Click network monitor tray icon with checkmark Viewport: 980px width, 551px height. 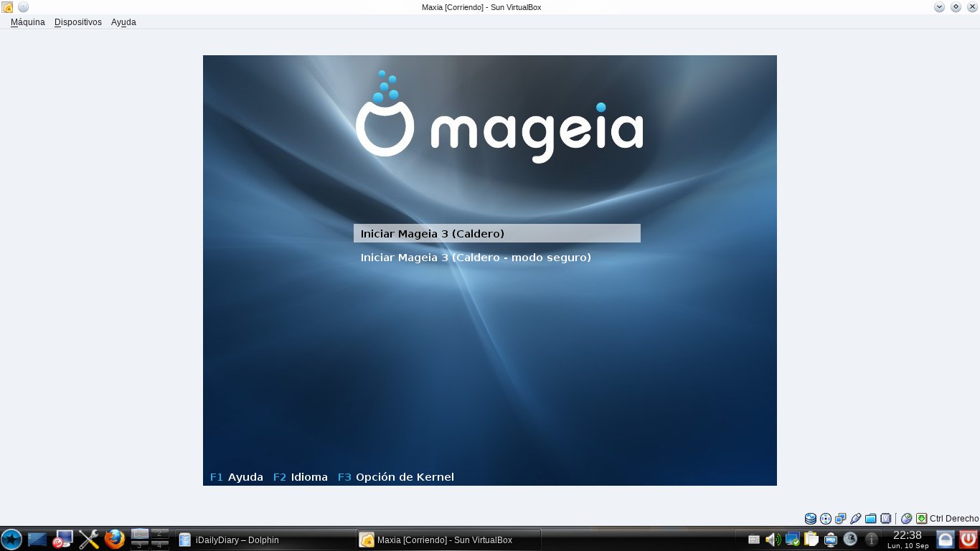coord(793,540)
